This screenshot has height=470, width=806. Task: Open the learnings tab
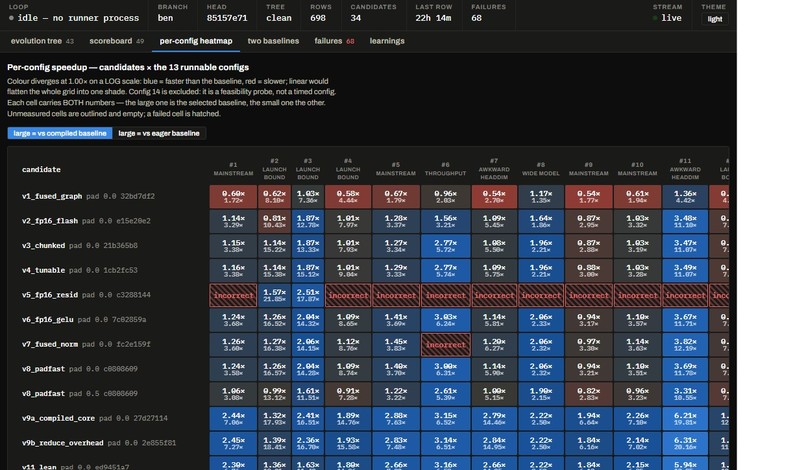387,41
